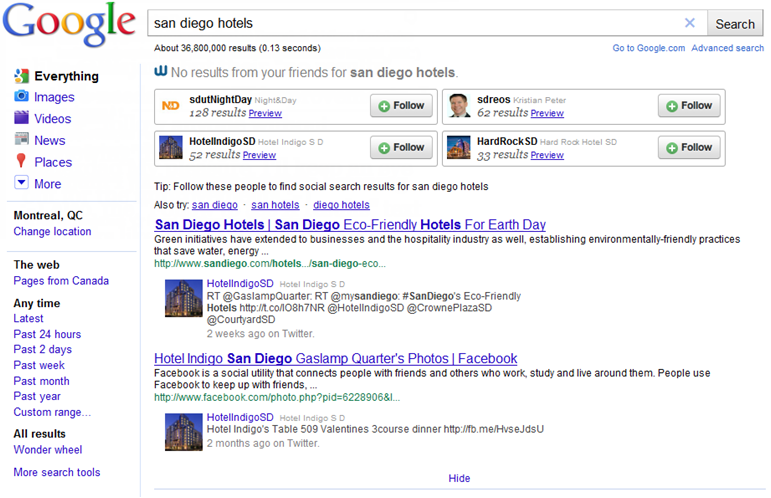Viewport: 771px width, 498px height.
Task: Preview HotelIndigoSD's 52 results
Action: pyautogui.click(x=259, y=155)
